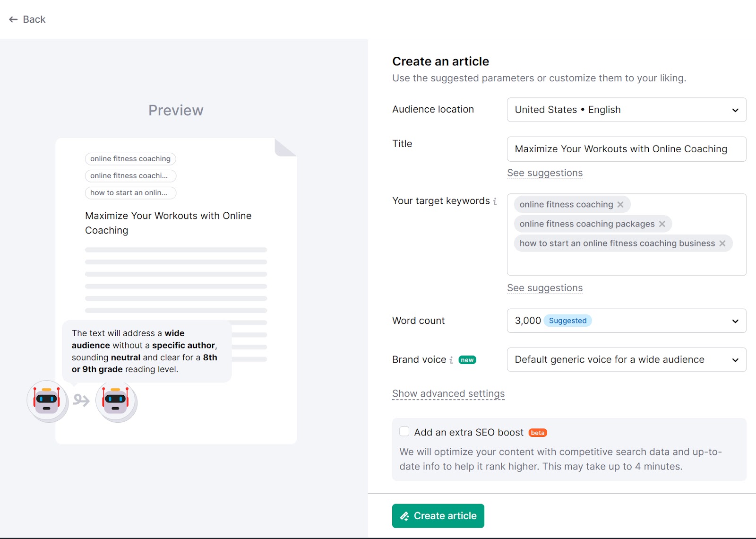The image size is (756, 539).
Task: Open the Word count dropdown
Action: (x=626, y=321)
